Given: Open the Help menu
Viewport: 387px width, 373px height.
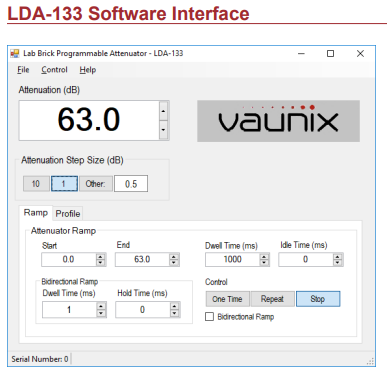Looking at the screenshot, I should tap(88, 70).
